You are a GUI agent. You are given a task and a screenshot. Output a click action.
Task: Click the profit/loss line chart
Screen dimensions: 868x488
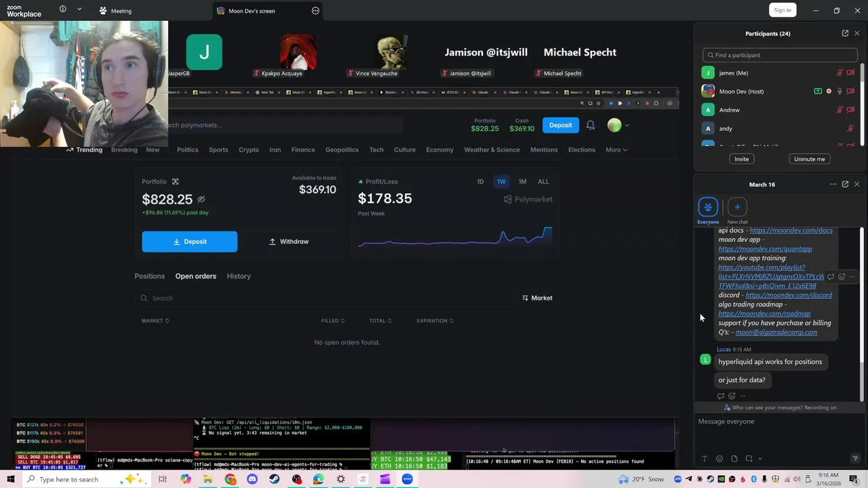(x=455, y=237)
